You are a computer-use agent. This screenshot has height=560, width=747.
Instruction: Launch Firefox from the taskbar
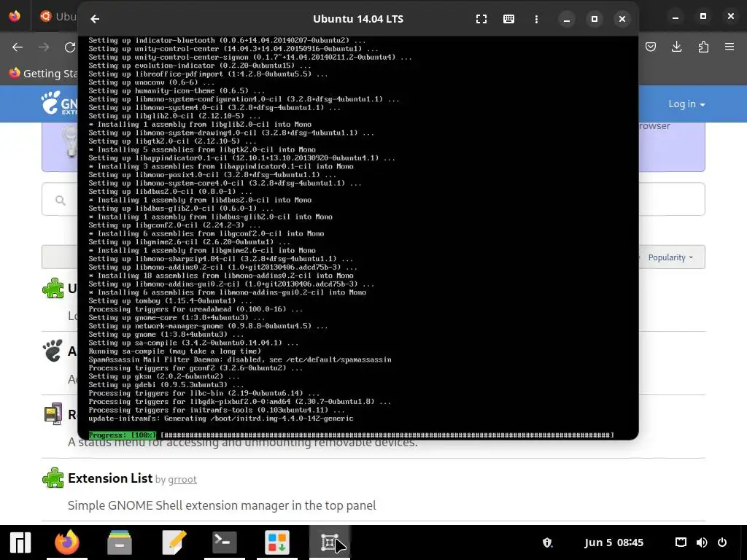coord(67,542)
